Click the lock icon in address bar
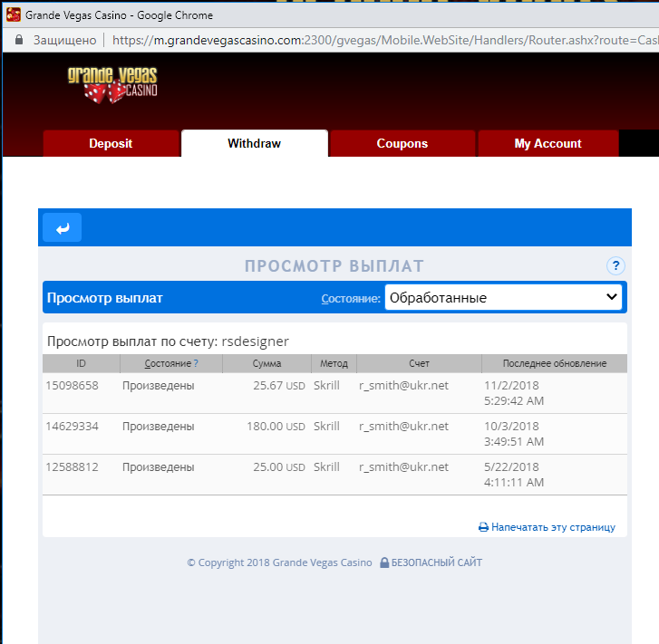Viewport: 659px width, 644px height. click(19, 40)
